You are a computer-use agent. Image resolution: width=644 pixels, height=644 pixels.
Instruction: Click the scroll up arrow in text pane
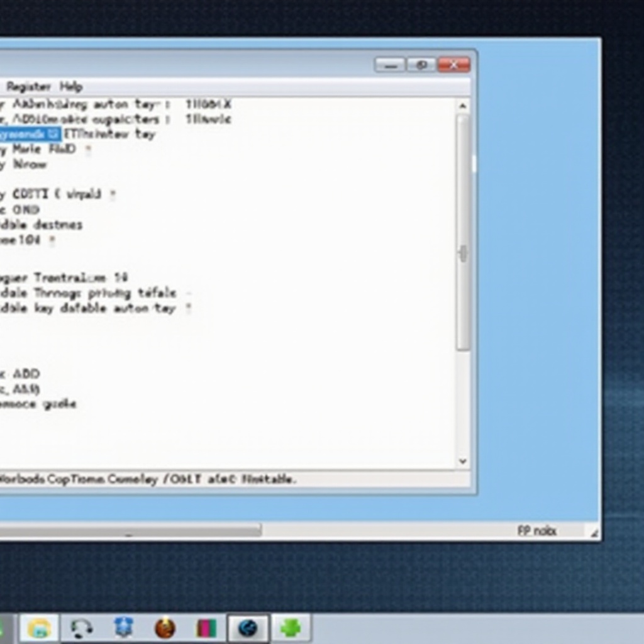pyautogui.click(x=463, y=106)
